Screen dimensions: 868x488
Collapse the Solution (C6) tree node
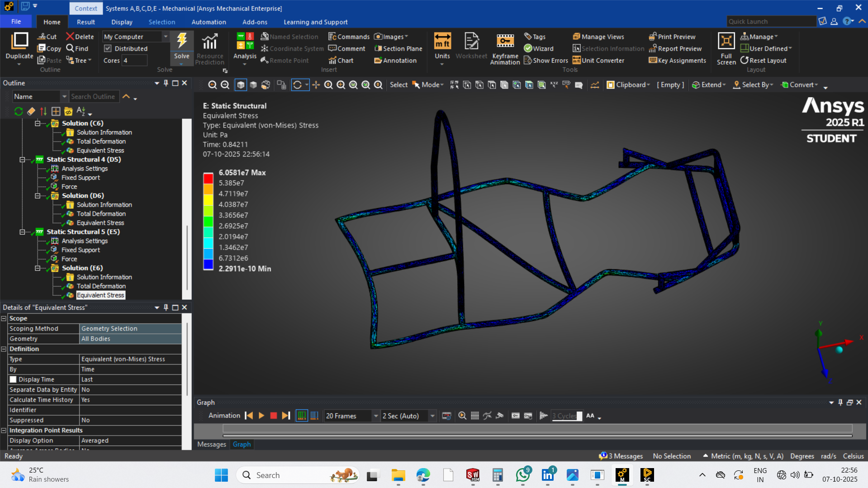coord(38,123)
